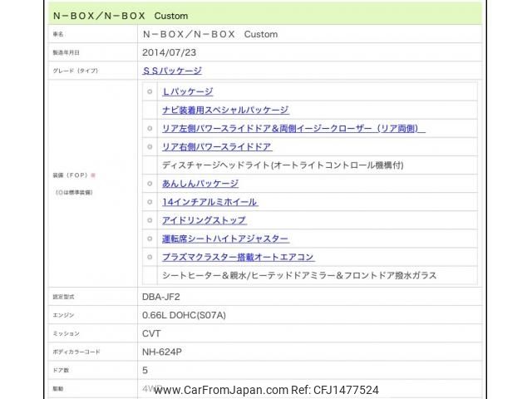Click the エンジン row label
Image resolution: width=532 pixels, height=399 pixels.
tap(63, 315)
